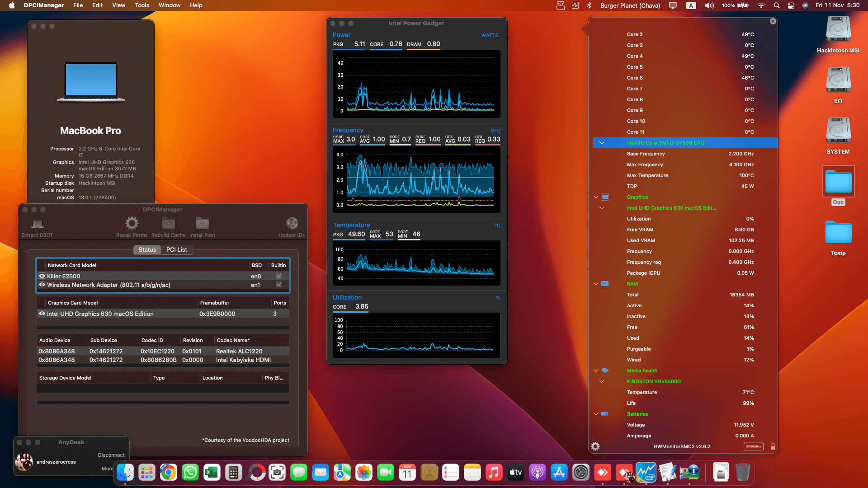Collapse the Batteries group
Screen dimensions: 868x488
[x=596, y=414]
